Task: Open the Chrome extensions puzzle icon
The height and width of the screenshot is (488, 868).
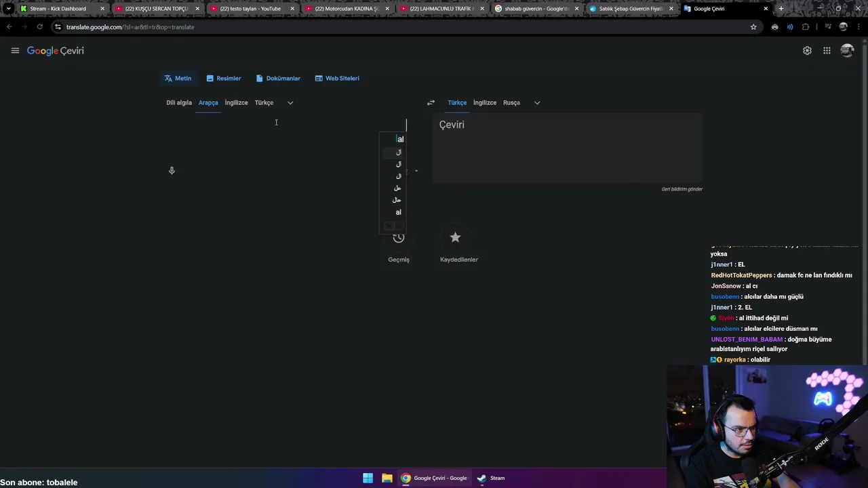Action: 806,27
